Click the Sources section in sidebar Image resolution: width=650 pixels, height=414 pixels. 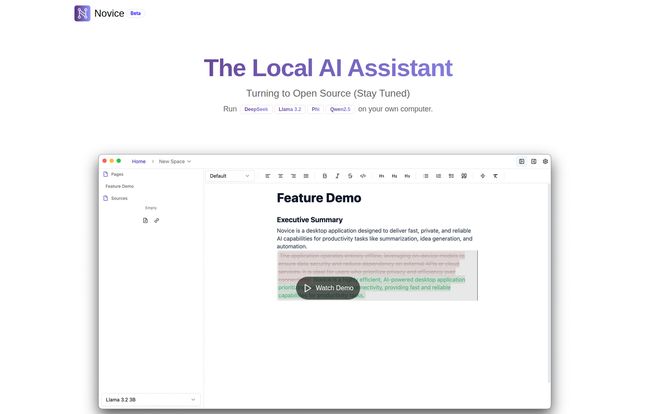pos(115,199)
